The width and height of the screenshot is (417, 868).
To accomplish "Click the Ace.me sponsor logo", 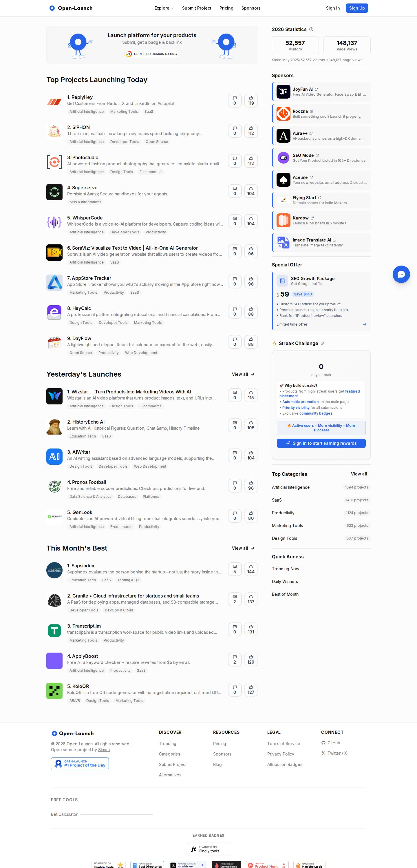I will (284, 179).
